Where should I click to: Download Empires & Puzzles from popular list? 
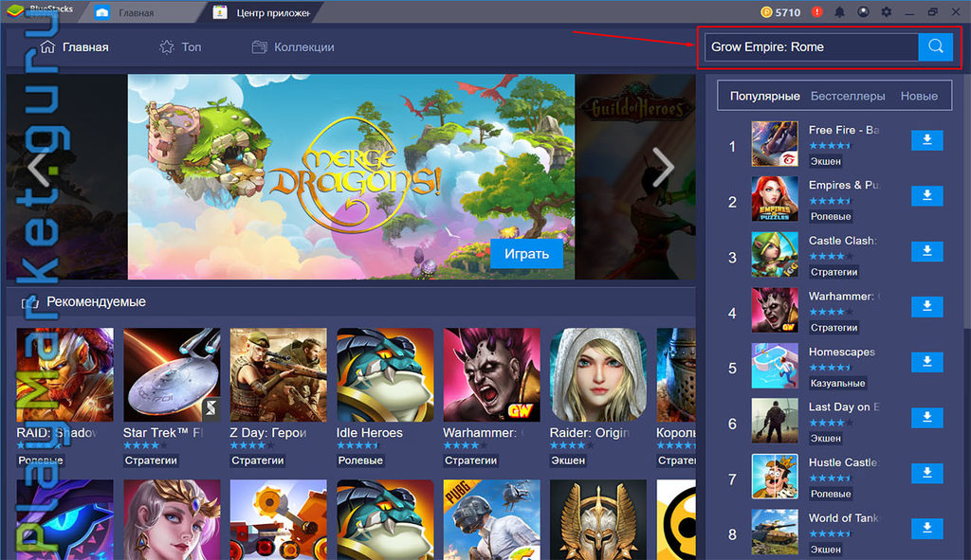[927, 195]
